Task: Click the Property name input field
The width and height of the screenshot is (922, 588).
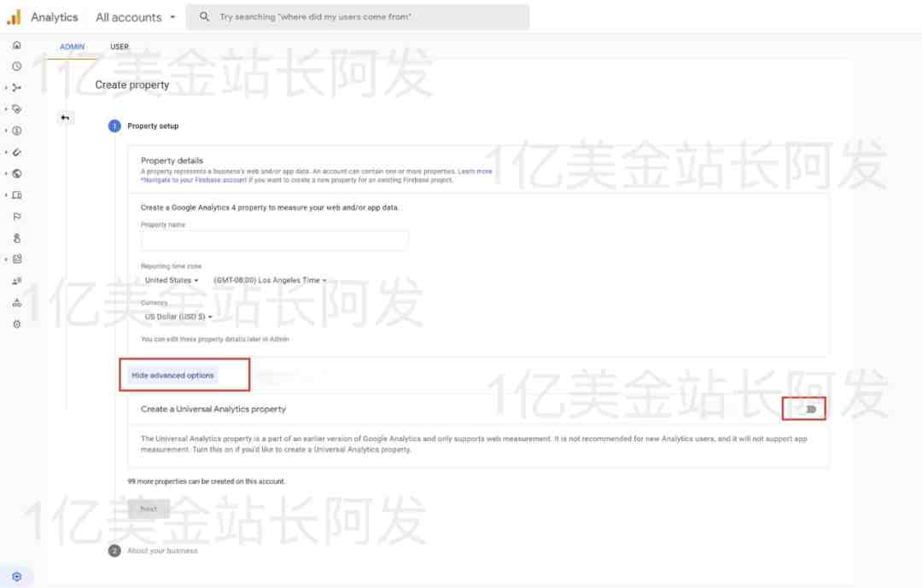Action: (x=275, y=241)
